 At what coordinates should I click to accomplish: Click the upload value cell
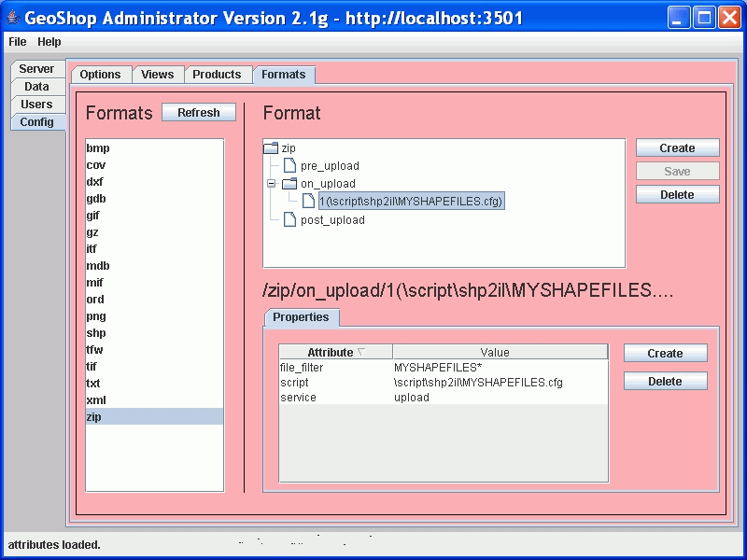(x=500, y=398)
